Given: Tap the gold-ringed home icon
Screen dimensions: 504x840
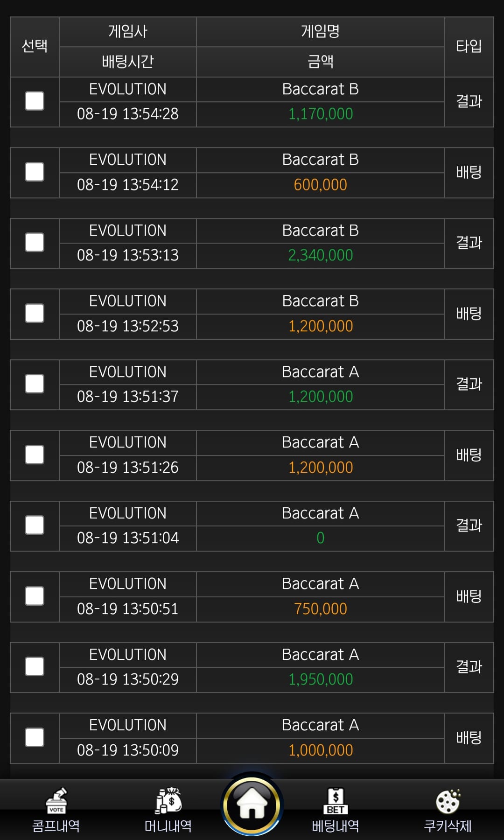Looking at the screenshot, I should (252, 805).
